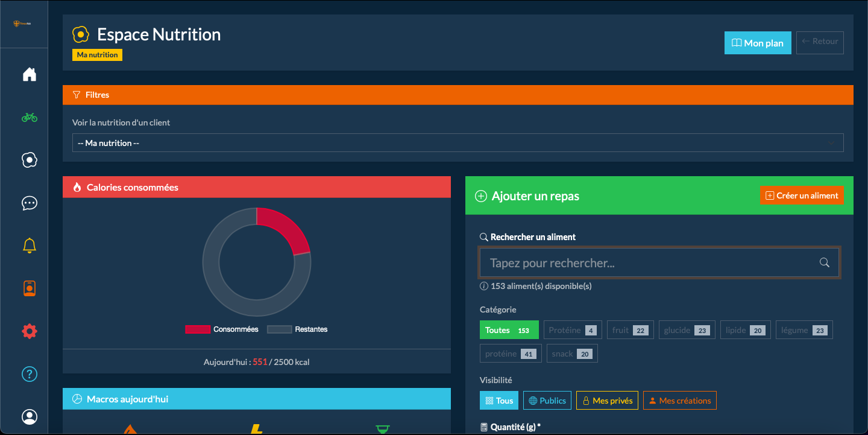Open 'Mon plan' button
Image resolution: width=868 pixels, height=435 pixels.
click(757, 43)
